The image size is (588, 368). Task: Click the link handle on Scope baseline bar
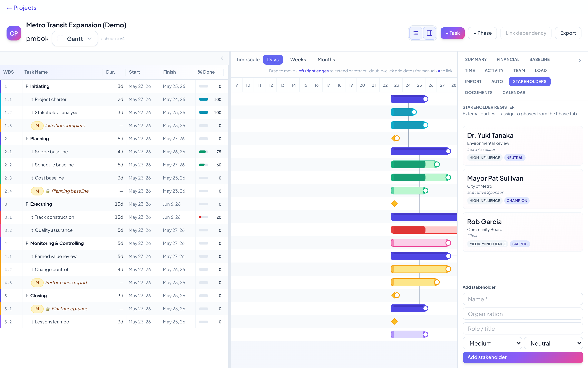click(x=437, y=165)
